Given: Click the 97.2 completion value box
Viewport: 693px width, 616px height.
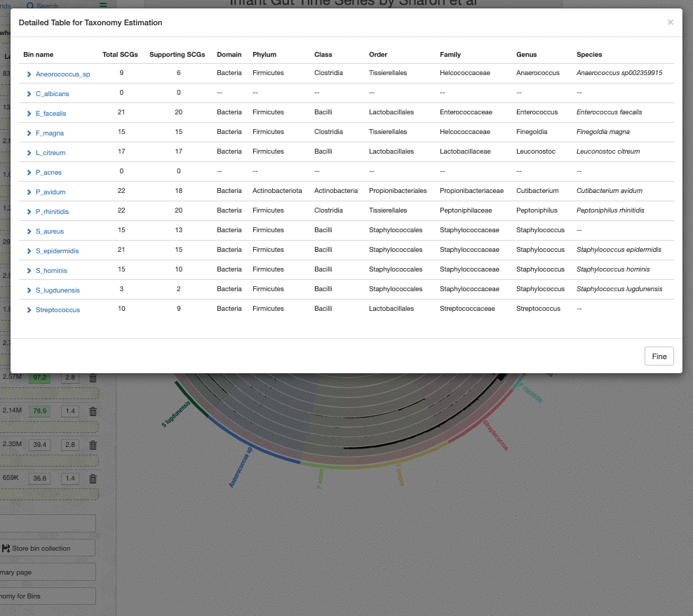Looking at the screenshot, I should coord(40,377).
